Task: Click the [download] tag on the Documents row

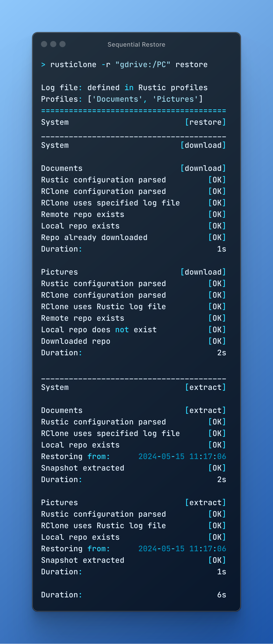Action: 203,168
